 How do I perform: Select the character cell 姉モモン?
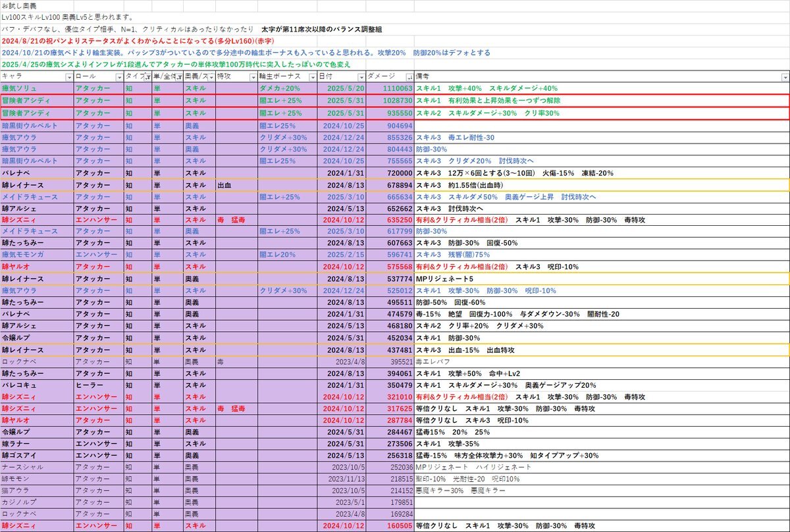[36, 479]
